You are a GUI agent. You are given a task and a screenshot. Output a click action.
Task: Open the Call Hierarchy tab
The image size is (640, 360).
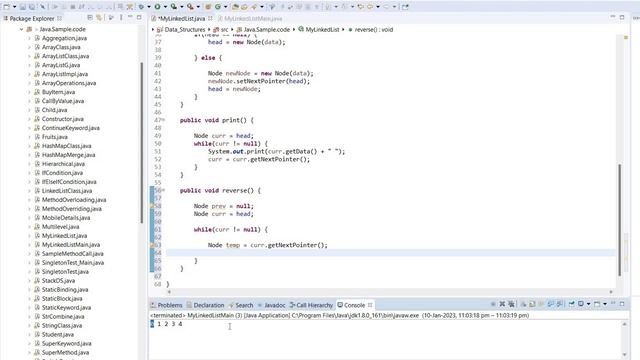[311, 305]
